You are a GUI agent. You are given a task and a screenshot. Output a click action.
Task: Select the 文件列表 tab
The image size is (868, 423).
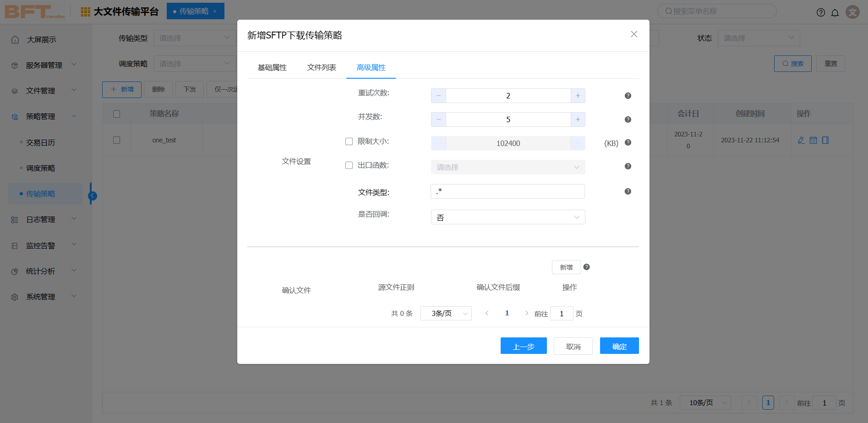pos(322,67)
